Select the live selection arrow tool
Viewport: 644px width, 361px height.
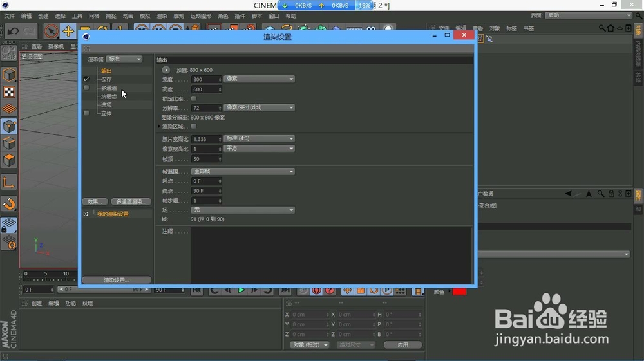click(x=51, y=31)
